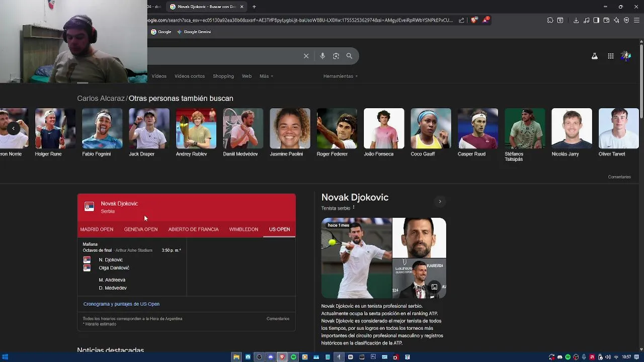644x362 pixels.
Task: Select Stéfanos Tsitsipás's card
Action: click(x=525, y=135)
